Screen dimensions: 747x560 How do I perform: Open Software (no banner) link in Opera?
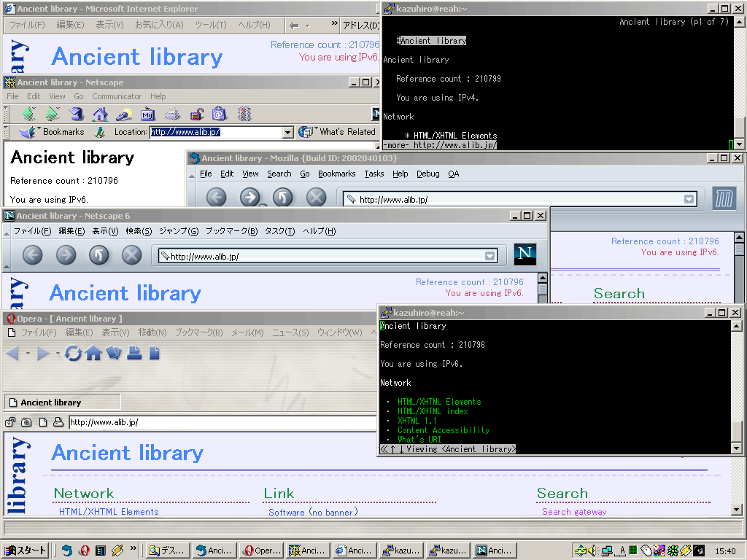tap(313, 513)
